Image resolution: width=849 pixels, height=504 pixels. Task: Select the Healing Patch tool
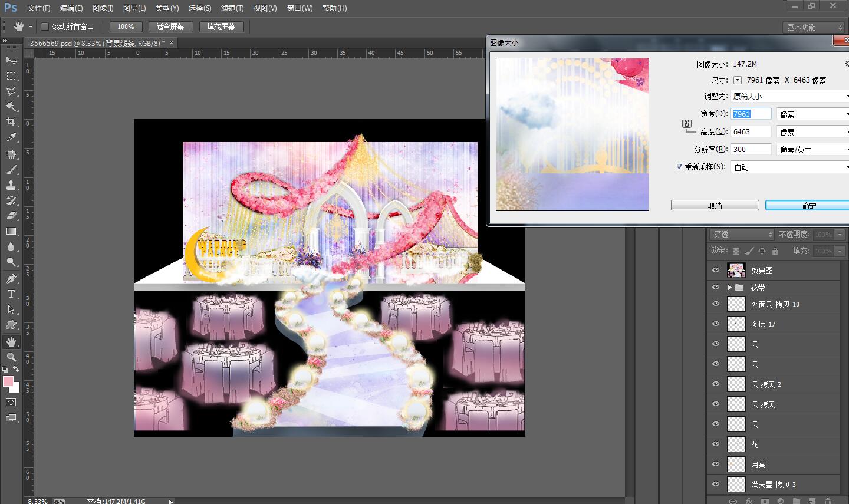pyautogui.click(x=11, y=154)
